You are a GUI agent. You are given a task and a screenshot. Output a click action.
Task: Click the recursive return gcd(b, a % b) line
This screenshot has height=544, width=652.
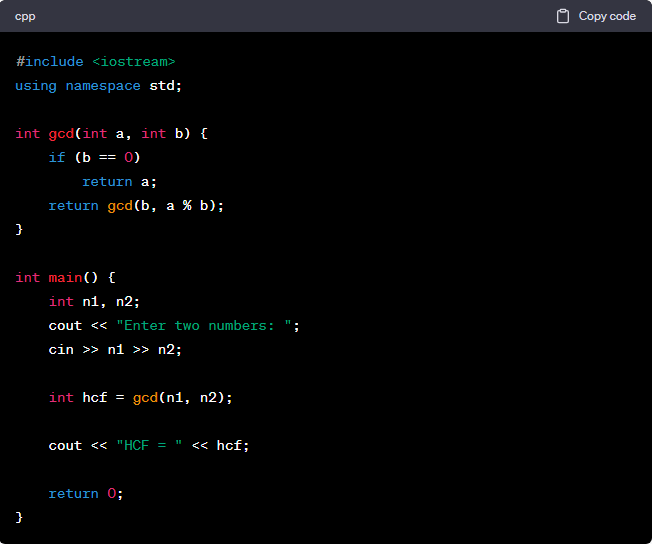click(x=136, y=206)
